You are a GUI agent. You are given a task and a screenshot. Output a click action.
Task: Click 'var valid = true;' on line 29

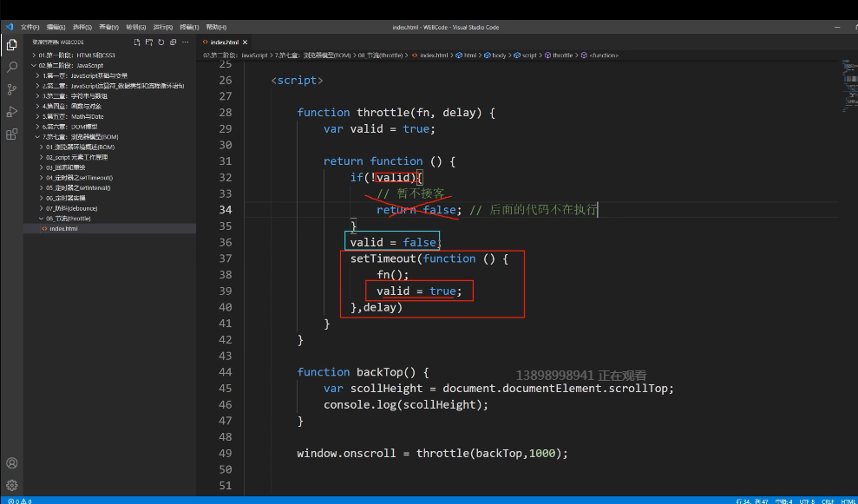click(379, 129)
